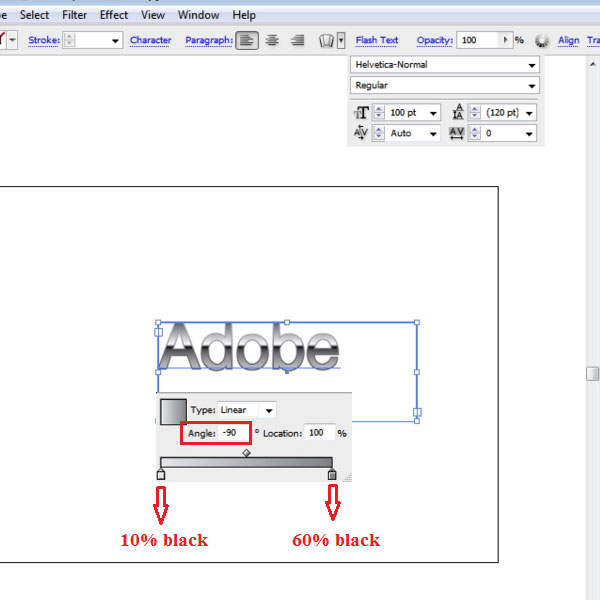This screenshot has height=600, width=600.
Task: Open the 100 pt font size dropdown
Action: [433, 113]
